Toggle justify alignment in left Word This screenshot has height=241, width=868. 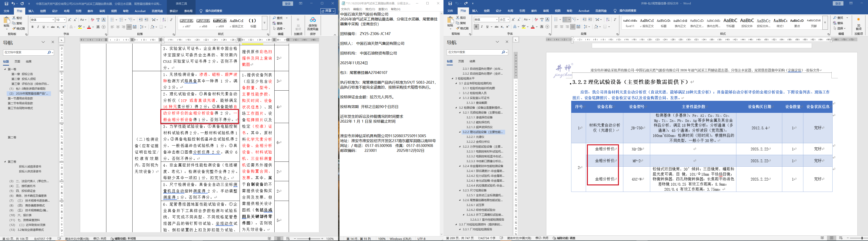coord(129,27)
